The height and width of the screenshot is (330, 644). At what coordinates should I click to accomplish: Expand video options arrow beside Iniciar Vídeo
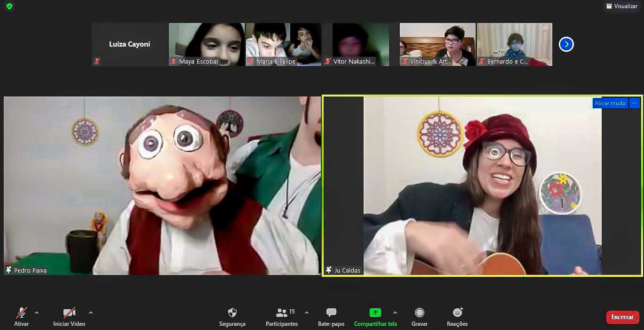(91, 313)
